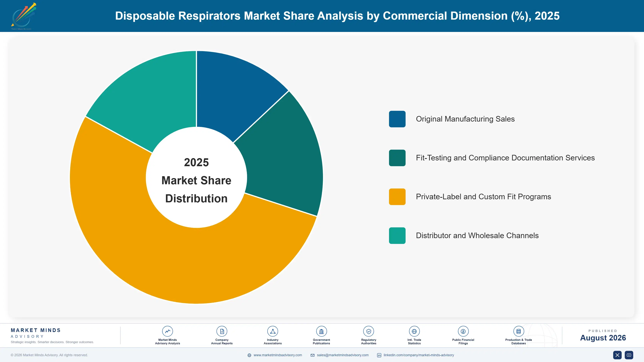Click the LinkedIn icon in footer

tap(379, 355)
